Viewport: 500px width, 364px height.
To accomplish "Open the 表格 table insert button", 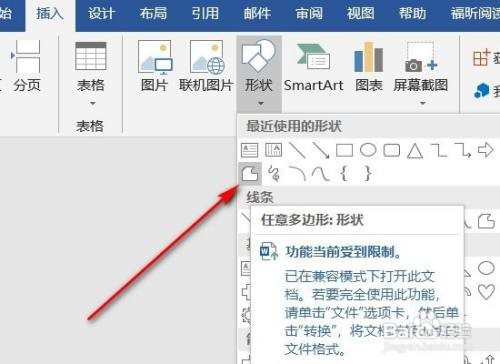I will tap(91, 67).
